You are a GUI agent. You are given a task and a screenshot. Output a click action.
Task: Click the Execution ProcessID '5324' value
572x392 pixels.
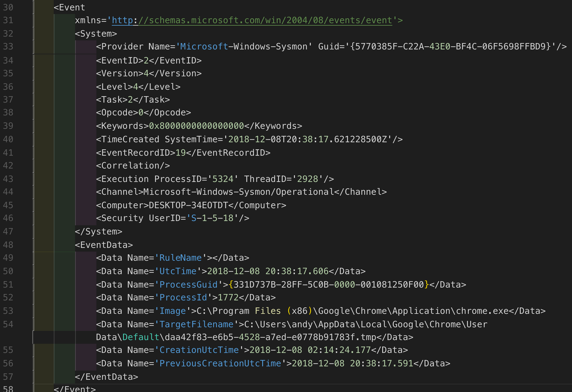click(x=223, y=179)
